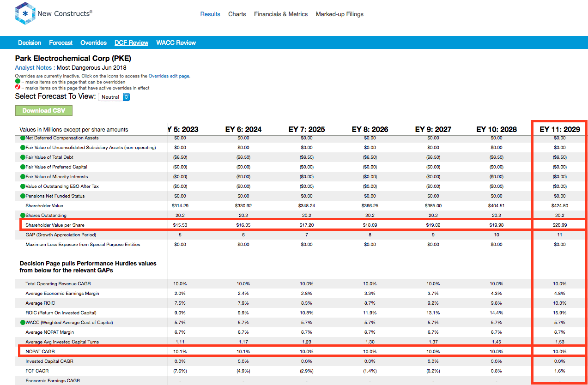Image resolution: width=588 pixels, height=385 pixels.
Task: Click the 14.4% ROIC cell
Action: click(x=497, y=313)
